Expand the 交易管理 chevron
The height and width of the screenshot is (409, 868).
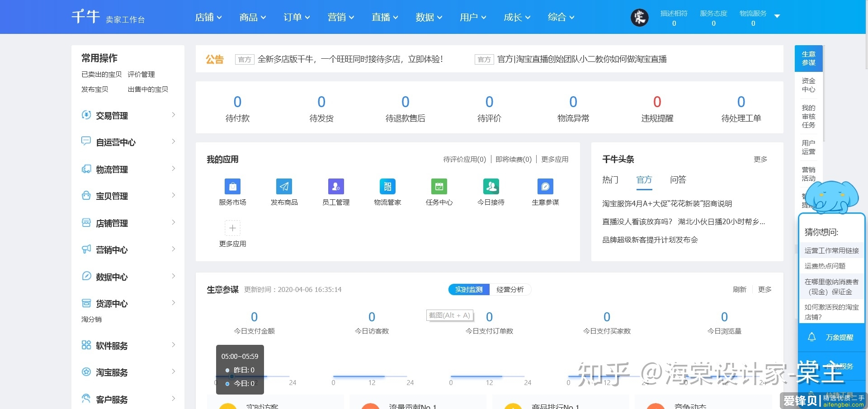click(174, 115)
